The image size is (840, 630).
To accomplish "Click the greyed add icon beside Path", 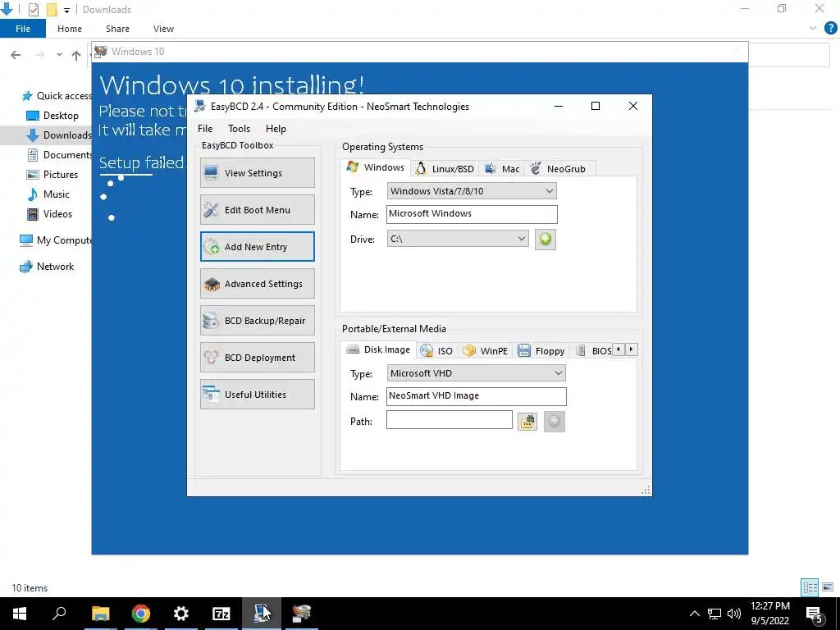I will [x=555, y=422].
